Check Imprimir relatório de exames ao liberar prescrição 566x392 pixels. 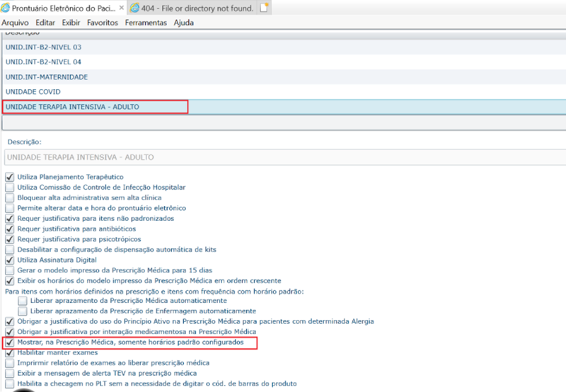10,363
